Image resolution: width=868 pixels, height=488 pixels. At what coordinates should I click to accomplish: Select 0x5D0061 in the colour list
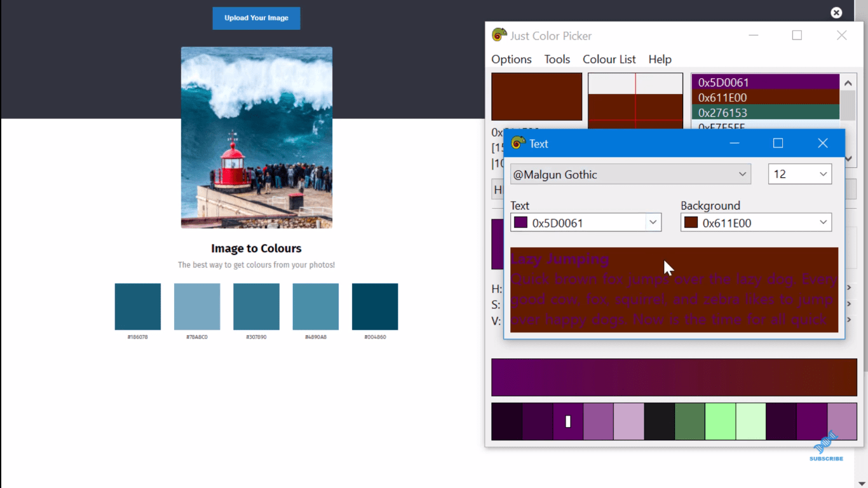[766, 82]
